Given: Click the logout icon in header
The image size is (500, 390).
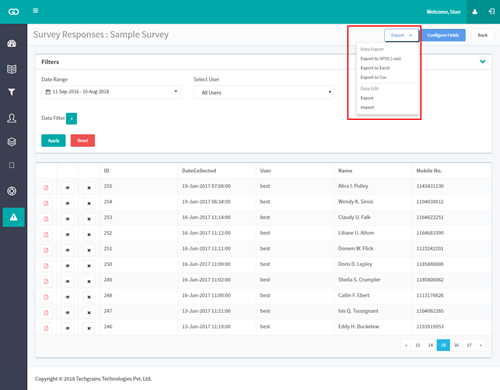Looking at the screenshot, I should 492,12.
